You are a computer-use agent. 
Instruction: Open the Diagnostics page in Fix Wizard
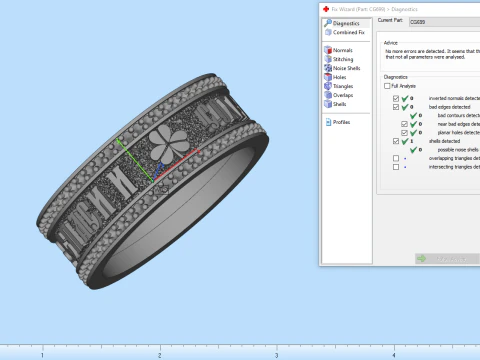pos(346,23)
